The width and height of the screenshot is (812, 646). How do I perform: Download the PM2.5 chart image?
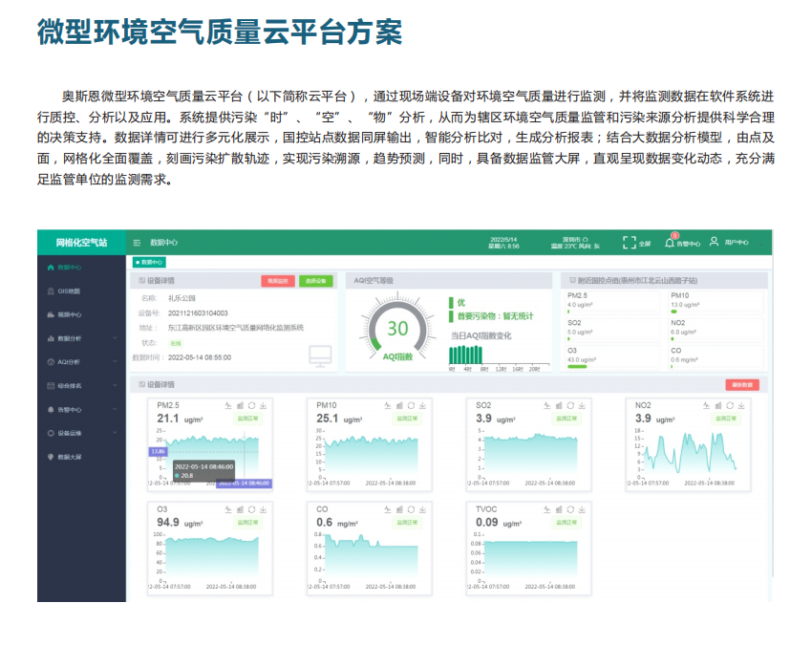[263, 405]
